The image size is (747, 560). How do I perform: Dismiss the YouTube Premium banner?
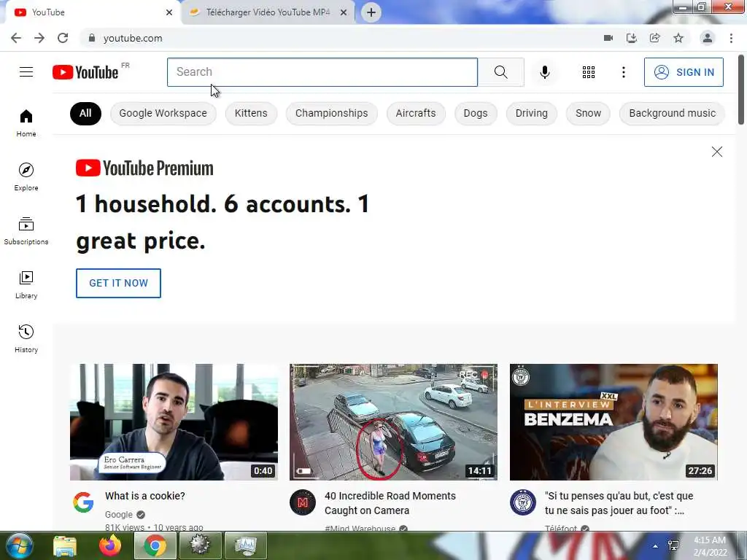point(716,152)
